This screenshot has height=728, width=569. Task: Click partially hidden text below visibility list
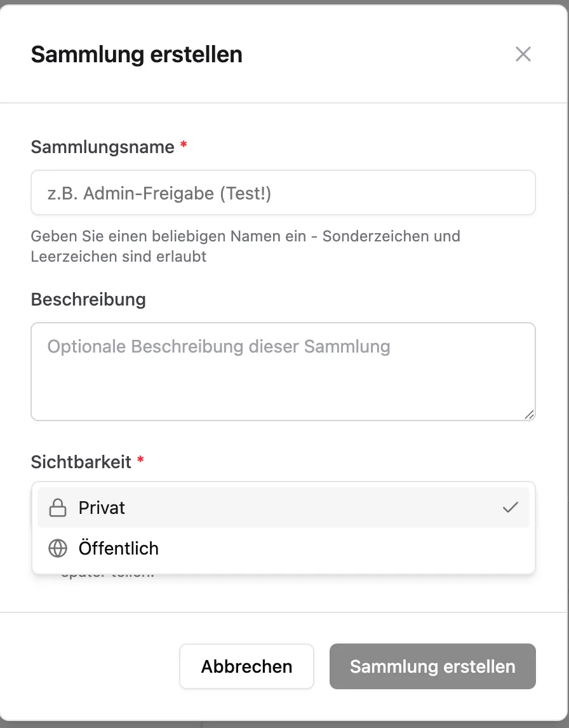(108, 576)
